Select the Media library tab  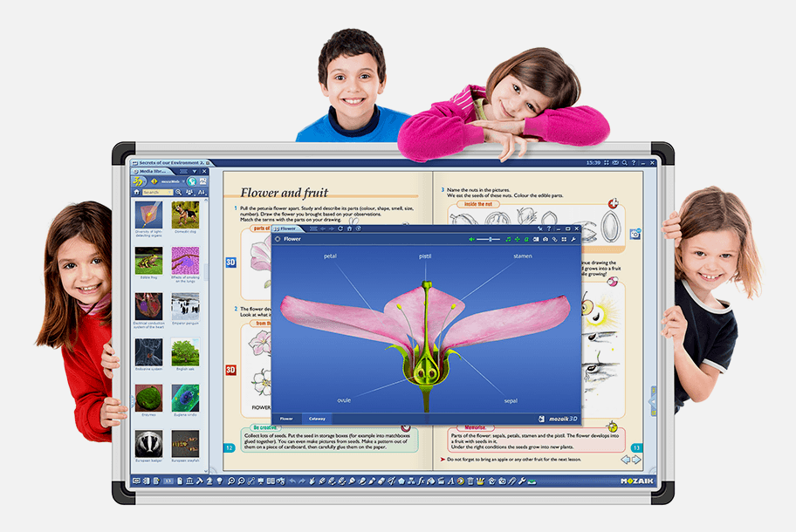tap(152, 172)
